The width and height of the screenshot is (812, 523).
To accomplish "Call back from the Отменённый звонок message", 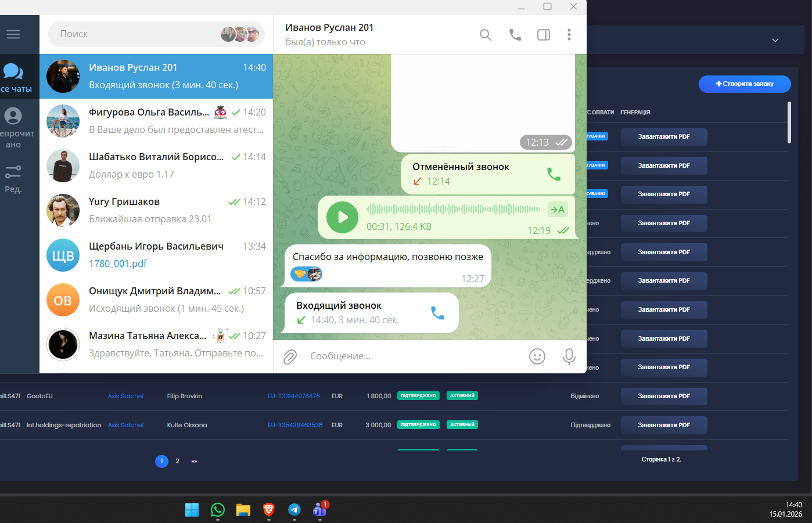I will coord(554,174).
